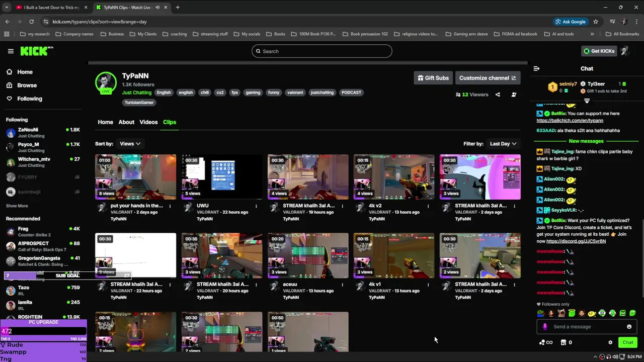644x362 pixels.
Task: Open options menu for 4k v1 clip
Action: tap(428, 285)
